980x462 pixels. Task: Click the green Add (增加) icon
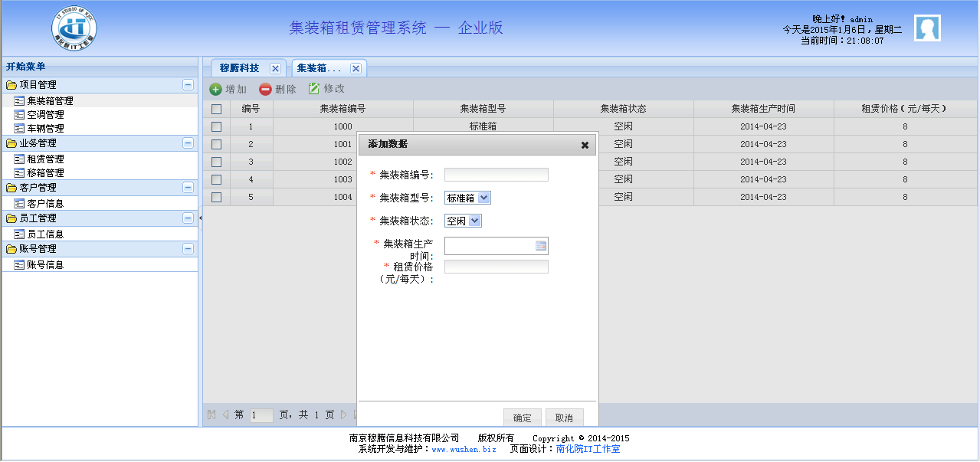(216, 89)
